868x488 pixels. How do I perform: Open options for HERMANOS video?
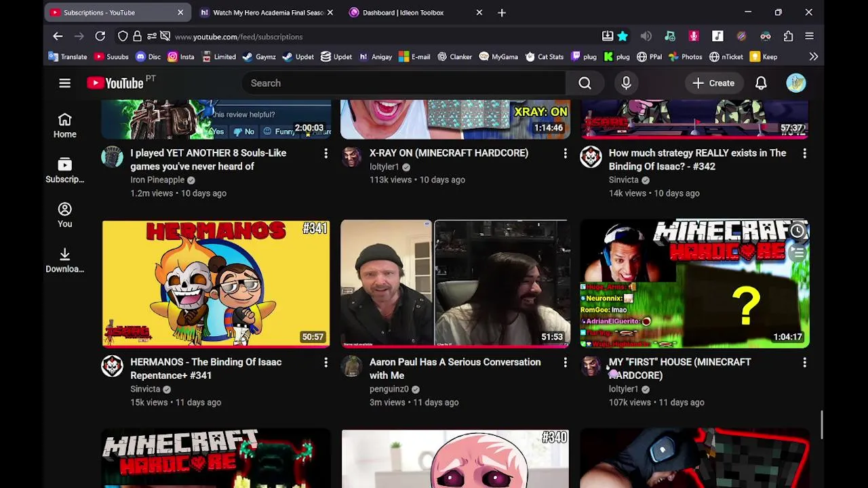pos(325,363)
